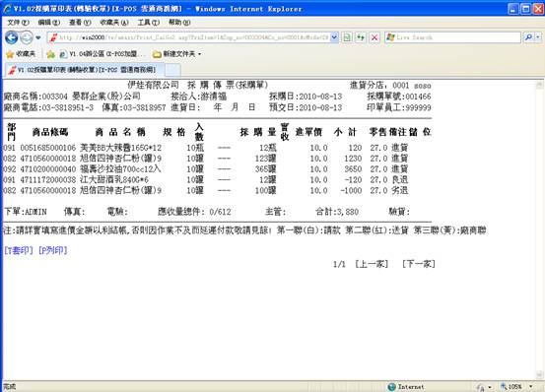Click the Live Search magnifier icon

[x=528, y=37]
